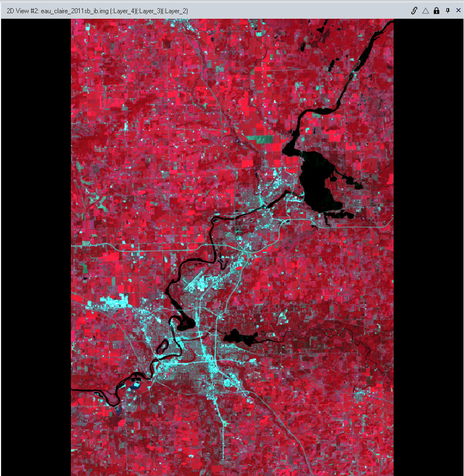Click the triangle icon in the view header
464x476 pixels.
point(426,11)
